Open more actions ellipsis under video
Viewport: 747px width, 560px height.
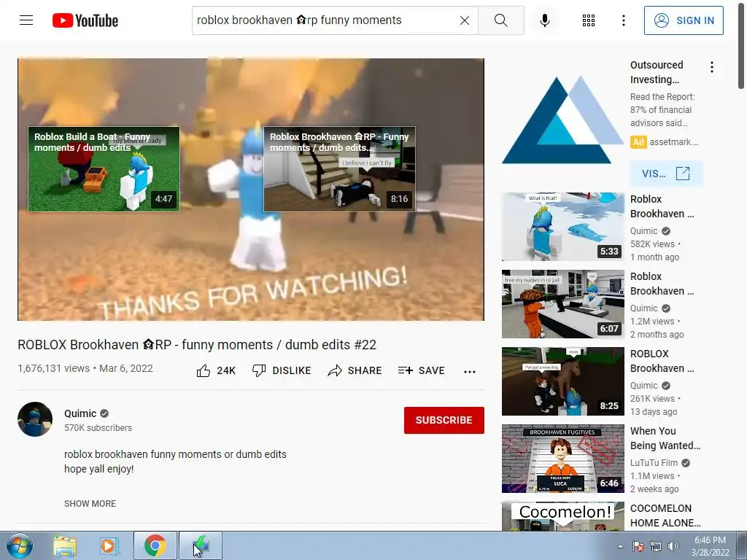coord(470,371)
